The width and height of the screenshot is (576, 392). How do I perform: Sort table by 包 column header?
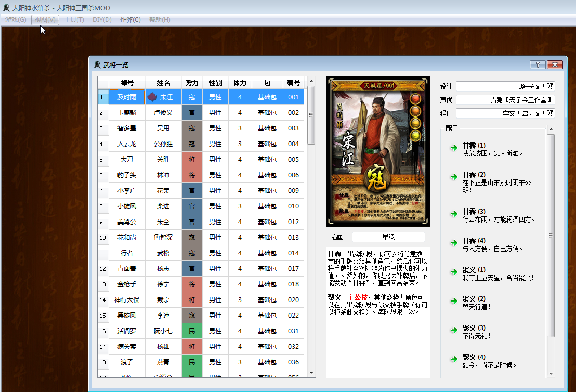(x=267, y=83)
